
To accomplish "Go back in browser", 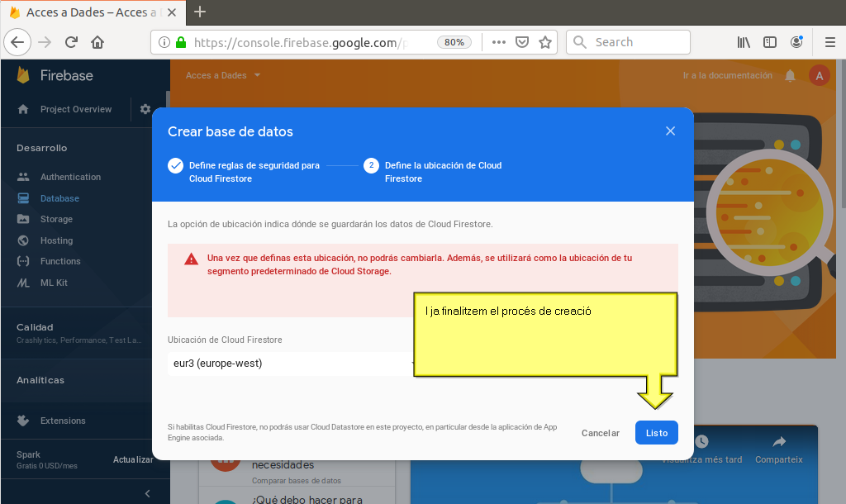I will [x=17, y=42].
